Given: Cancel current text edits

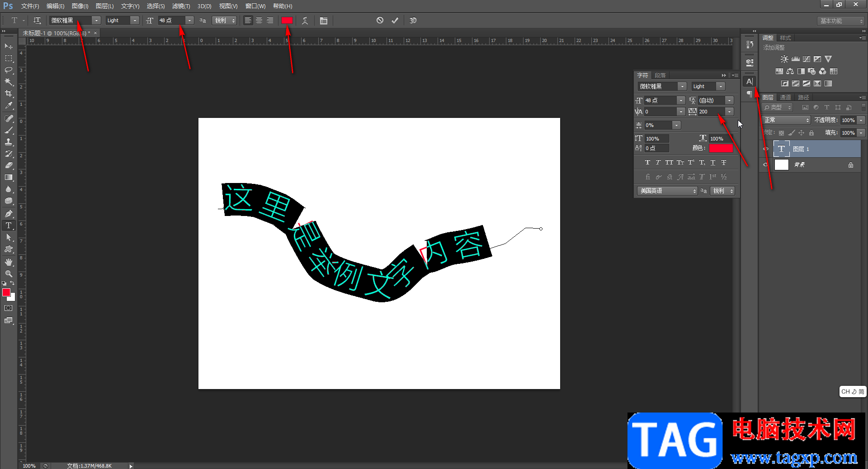Looking at the screenshot, I should [x=380, y=20].
